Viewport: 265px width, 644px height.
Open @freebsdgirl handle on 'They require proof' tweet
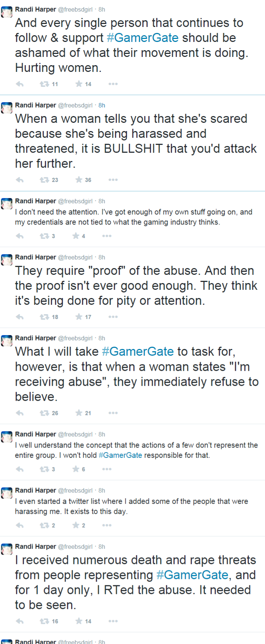[x=75, y=257]
